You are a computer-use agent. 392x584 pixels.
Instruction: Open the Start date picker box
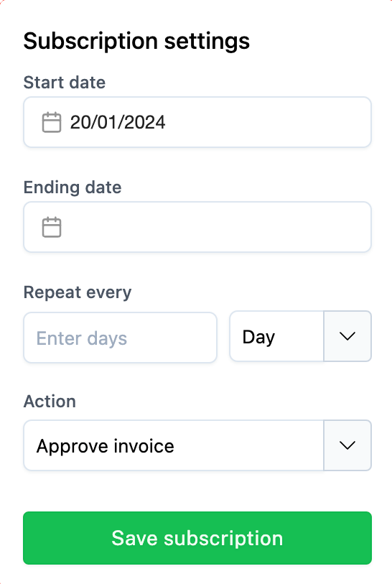[197, 122]
